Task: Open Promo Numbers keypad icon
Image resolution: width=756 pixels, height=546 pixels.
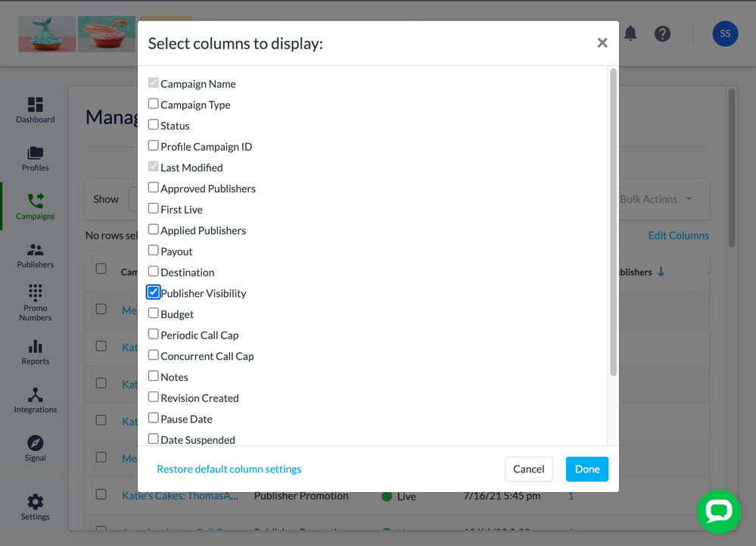Action: [x=36, y=292]
